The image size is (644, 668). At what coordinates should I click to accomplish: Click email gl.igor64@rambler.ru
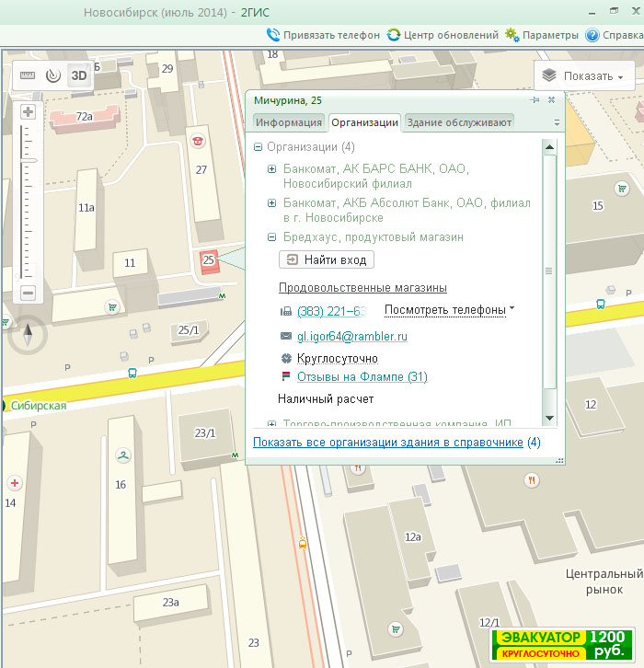click(352, 337)
